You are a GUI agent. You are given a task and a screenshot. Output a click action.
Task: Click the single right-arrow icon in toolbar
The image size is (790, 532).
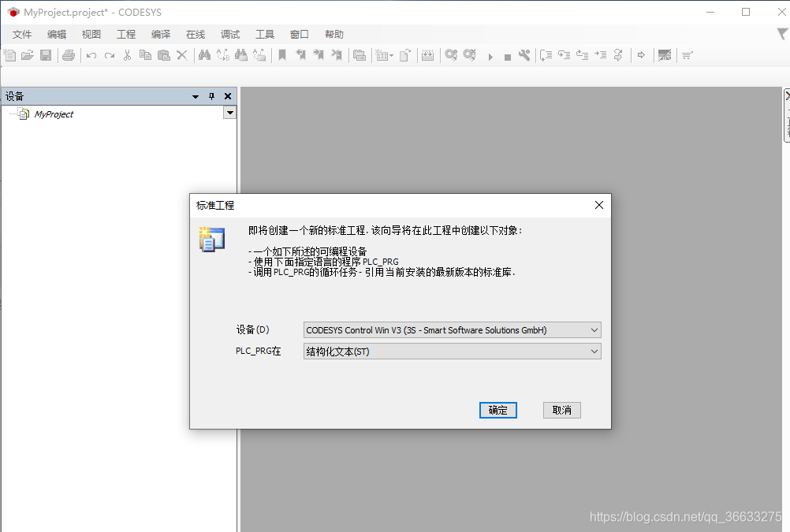point(641,55)
